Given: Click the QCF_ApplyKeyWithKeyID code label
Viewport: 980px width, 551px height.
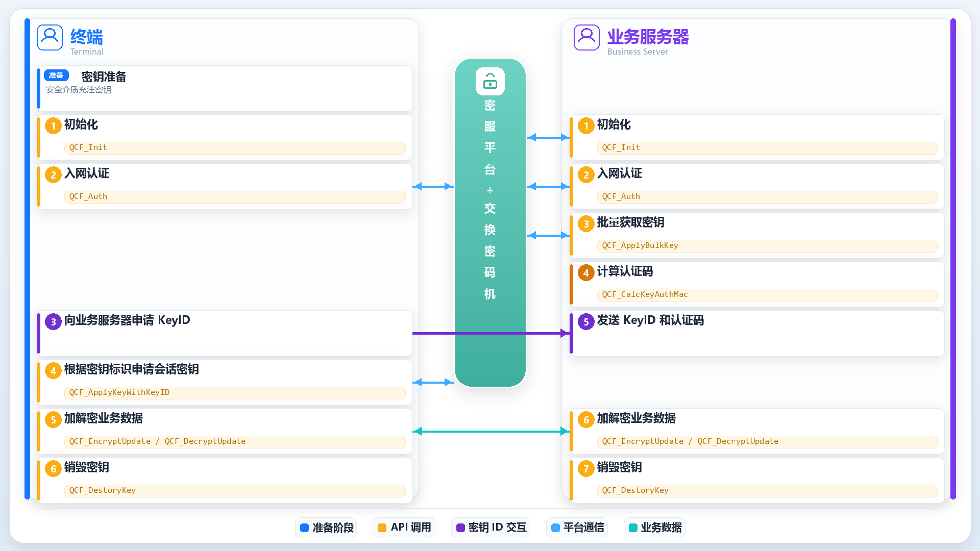Looking at the screenshot, I should click(x=119, y=392).
